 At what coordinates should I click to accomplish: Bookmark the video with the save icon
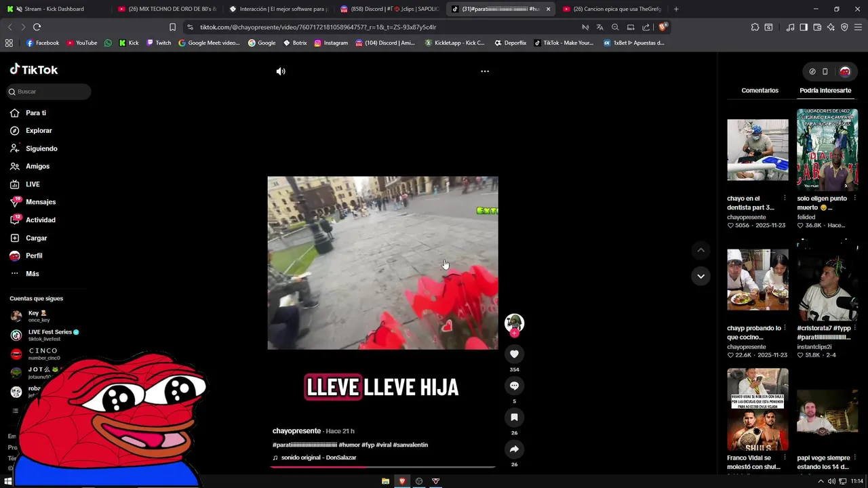pyautogui.click(x=514, y=418)
